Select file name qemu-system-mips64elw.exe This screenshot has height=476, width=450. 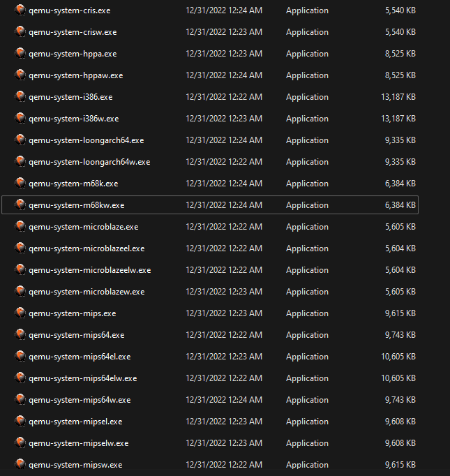pos(83,378)
